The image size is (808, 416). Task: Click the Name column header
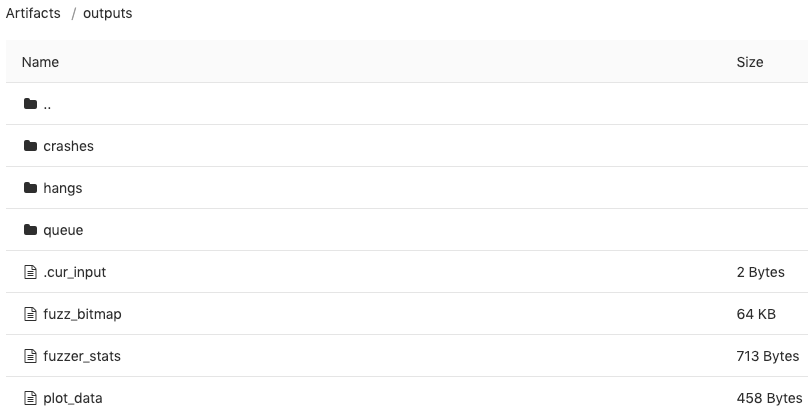(x=40, y=62)
